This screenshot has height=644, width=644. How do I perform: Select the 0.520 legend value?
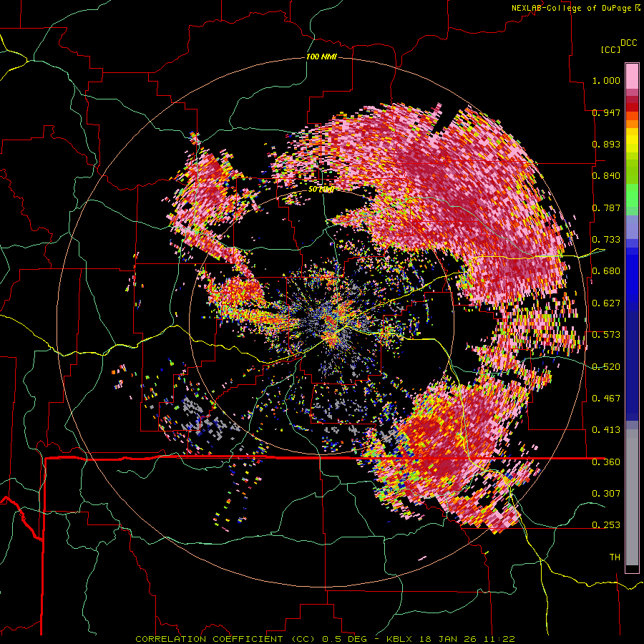(606, 367)
